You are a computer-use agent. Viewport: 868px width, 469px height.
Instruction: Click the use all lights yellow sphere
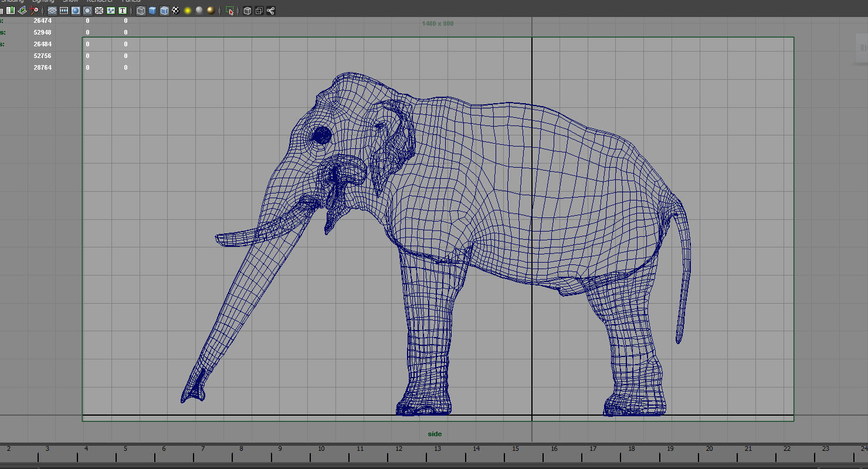[x=188, y=11]
